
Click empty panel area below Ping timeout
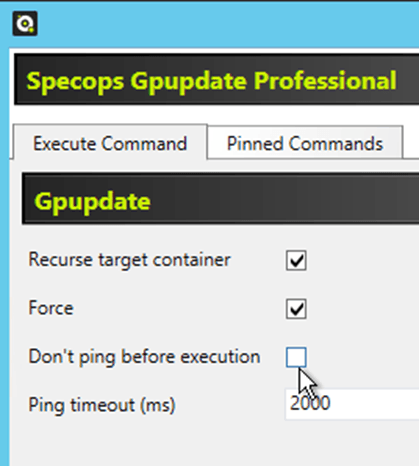click(213, 443)
